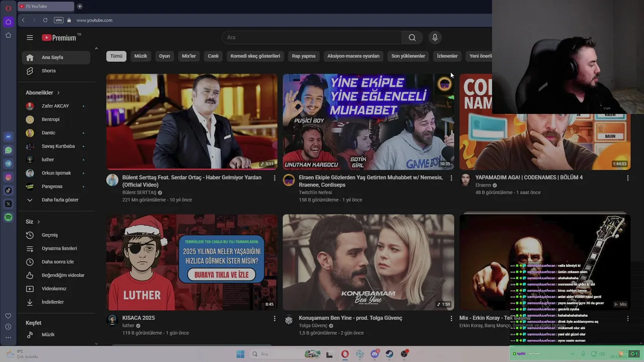Toggle the Opera VPN badge

[x=58, y=20]
